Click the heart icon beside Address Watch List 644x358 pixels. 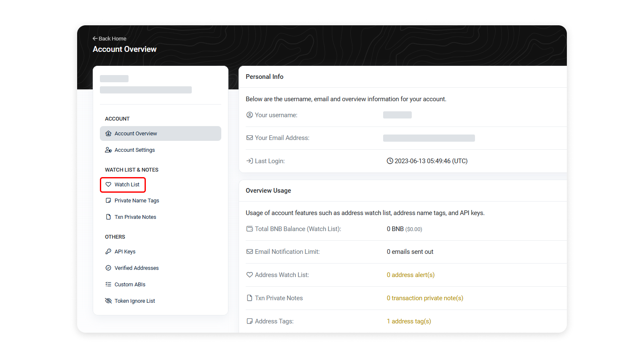tap(250, 275)
